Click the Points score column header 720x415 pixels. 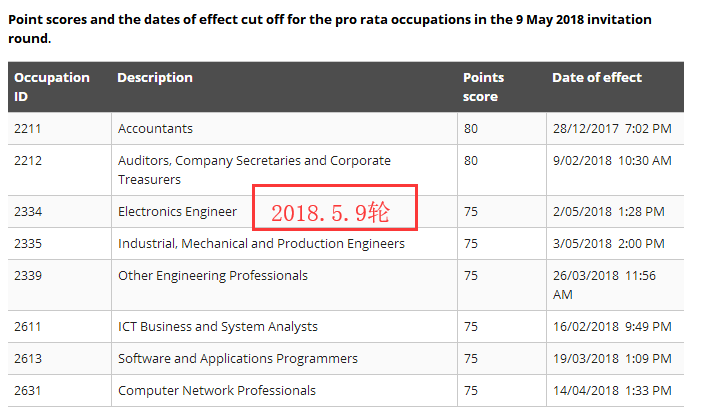484,87
